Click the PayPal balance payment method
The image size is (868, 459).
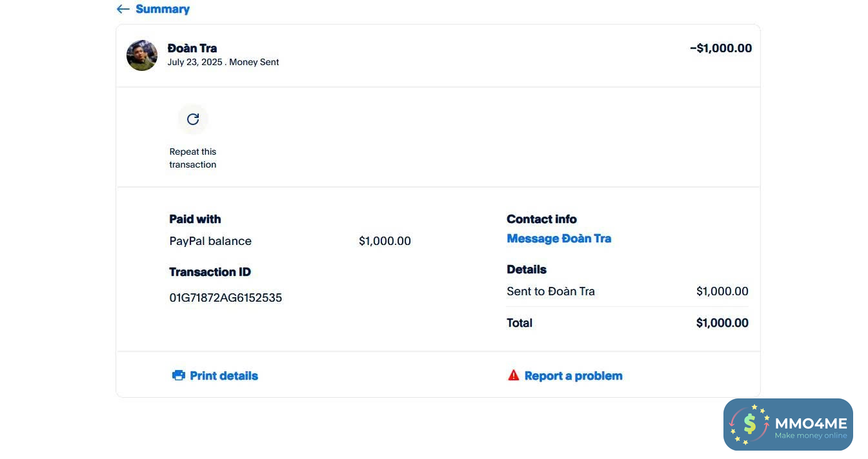[x=210, y=241]
